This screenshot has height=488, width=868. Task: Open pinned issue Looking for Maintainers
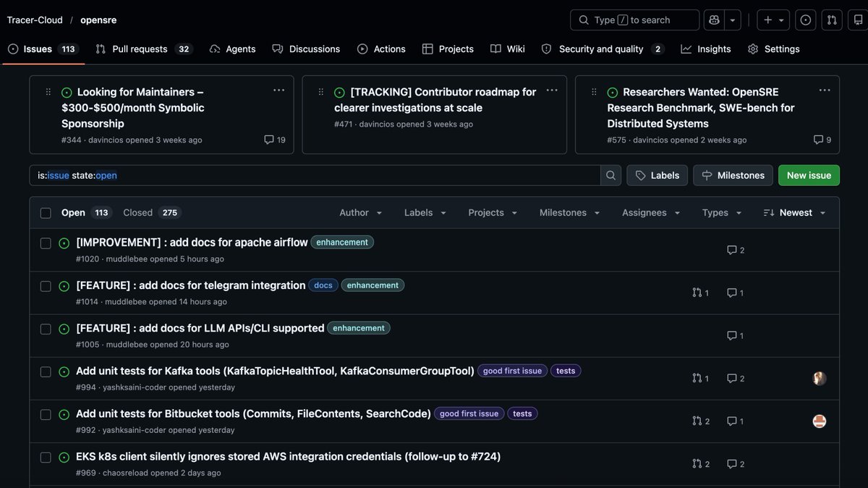coord(133,108)
